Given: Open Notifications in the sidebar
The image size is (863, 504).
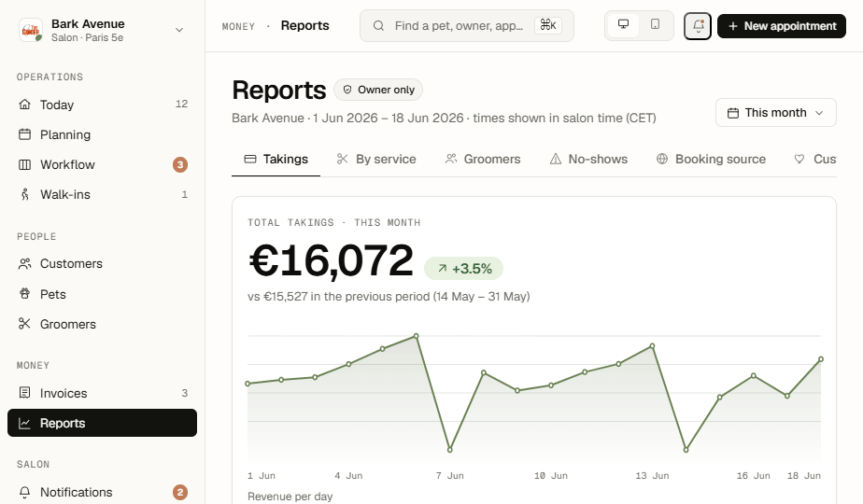Looking at the screenshot, I should [103, 492].
